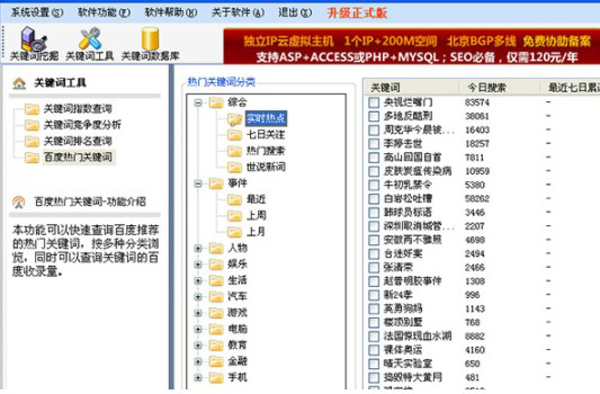The image size is (600, 394).
Task: Check the box for keyword 央视烂嘴门
Action: [373, 103]
